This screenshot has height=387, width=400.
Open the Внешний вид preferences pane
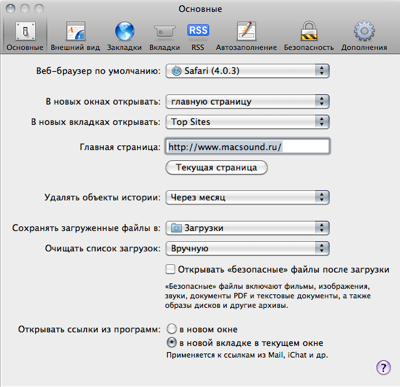tap(75, 36)
